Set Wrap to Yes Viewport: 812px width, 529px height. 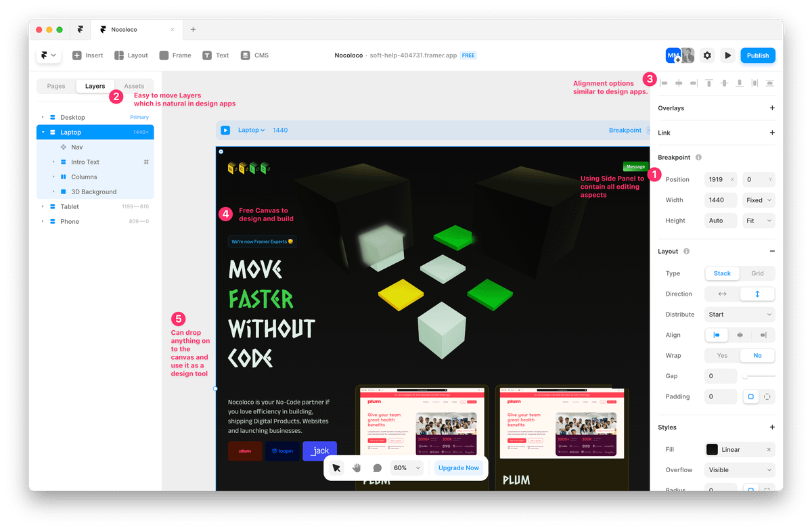coord(722,356)
